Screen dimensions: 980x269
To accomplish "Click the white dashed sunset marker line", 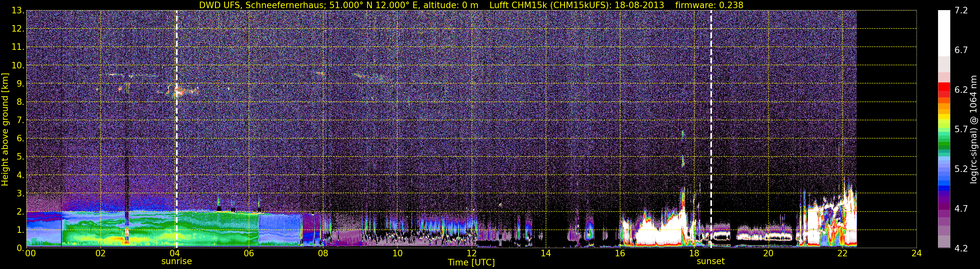I will (711, 129).
